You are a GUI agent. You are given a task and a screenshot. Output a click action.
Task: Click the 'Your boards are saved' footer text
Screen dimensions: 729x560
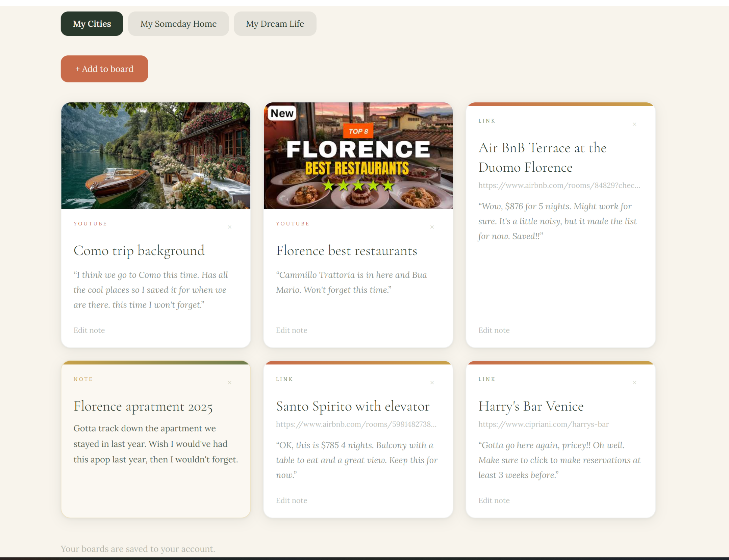(x=138, y=549)
